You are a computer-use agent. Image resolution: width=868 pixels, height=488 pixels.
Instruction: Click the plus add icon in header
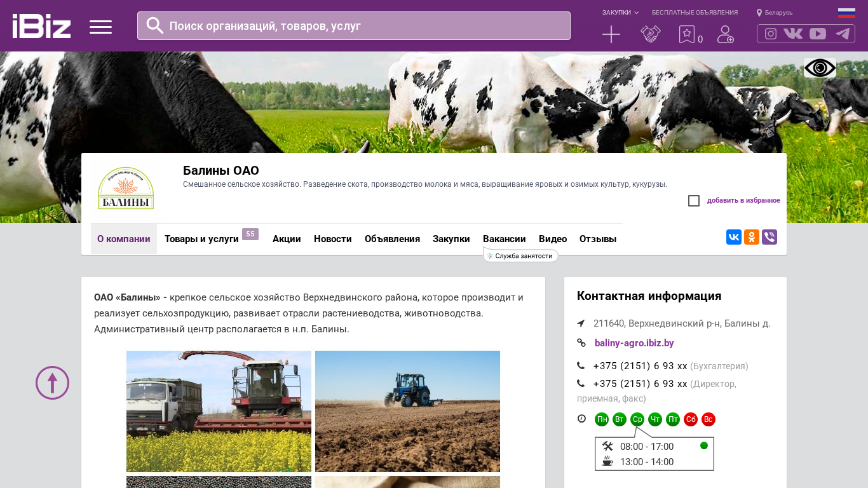[611, 34]
